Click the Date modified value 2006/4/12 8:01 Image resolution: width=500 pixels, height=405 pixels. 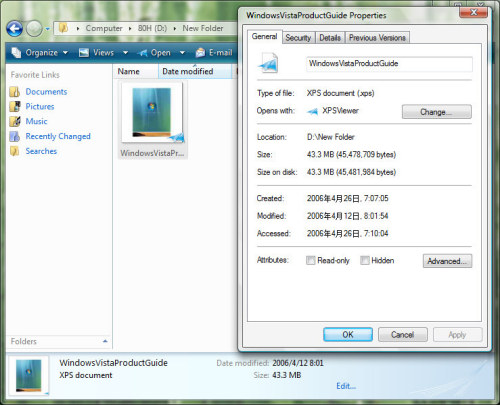click(298, 363)
